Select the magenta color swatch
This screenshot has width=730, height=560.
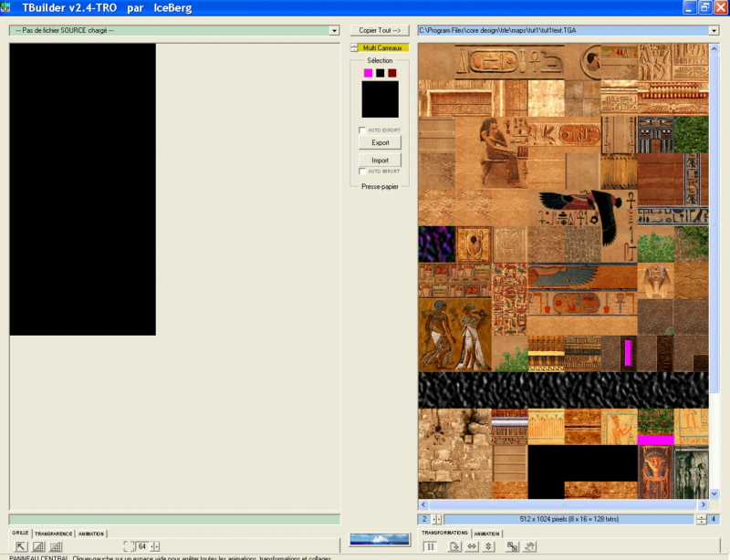pyautogui.click(x=368, y=73)
